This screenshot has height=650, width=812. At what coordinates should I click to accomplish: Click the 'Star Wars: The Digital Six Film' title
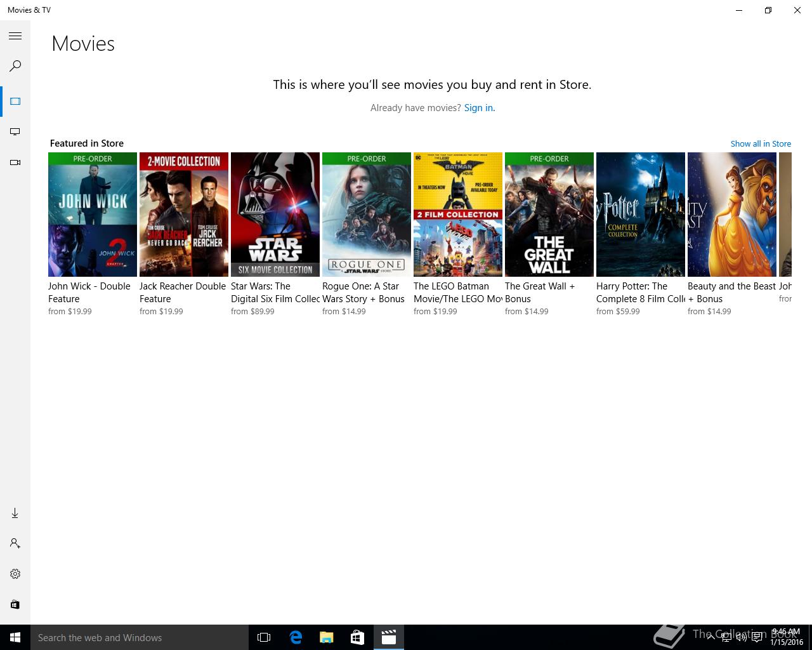coord(275,293)
